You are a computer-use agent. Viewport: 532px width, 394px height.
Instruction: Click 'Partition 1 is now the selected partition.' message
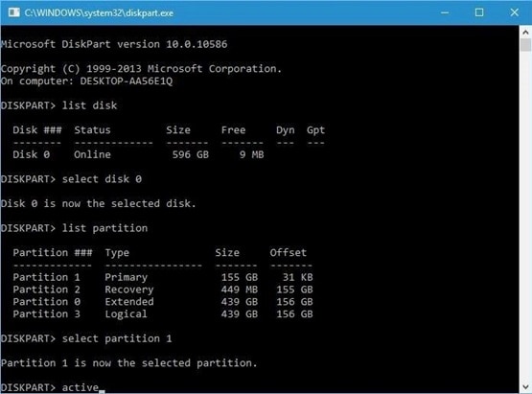point(129,363)
